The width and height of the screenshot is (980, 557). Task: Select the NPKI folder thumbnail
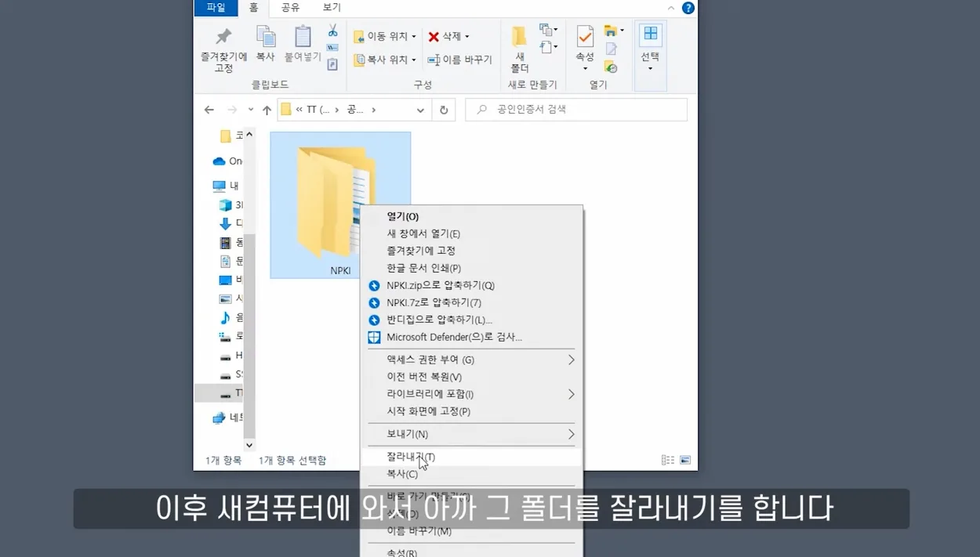[x=340, y=205]
